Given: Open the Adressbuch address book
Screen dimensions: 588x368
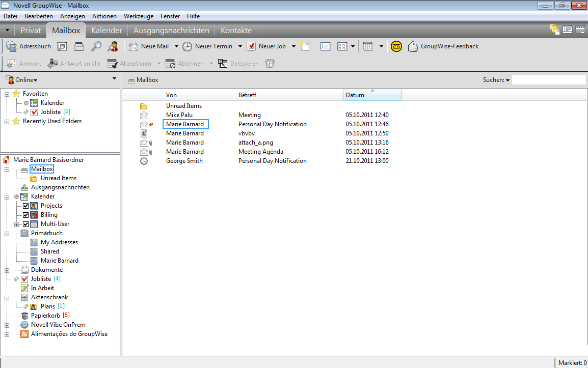Looking at the screenshot, I should point(29,46).
